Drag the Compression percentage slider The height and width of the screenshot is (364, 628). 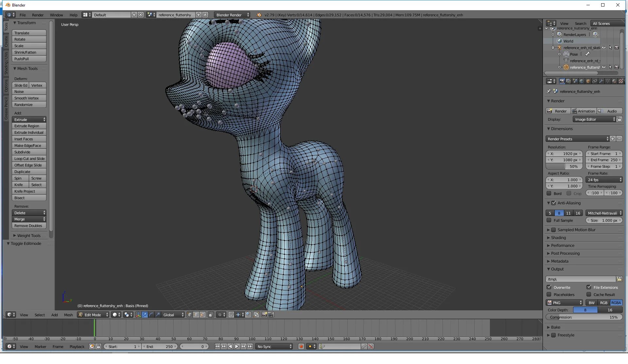point(584,317)
